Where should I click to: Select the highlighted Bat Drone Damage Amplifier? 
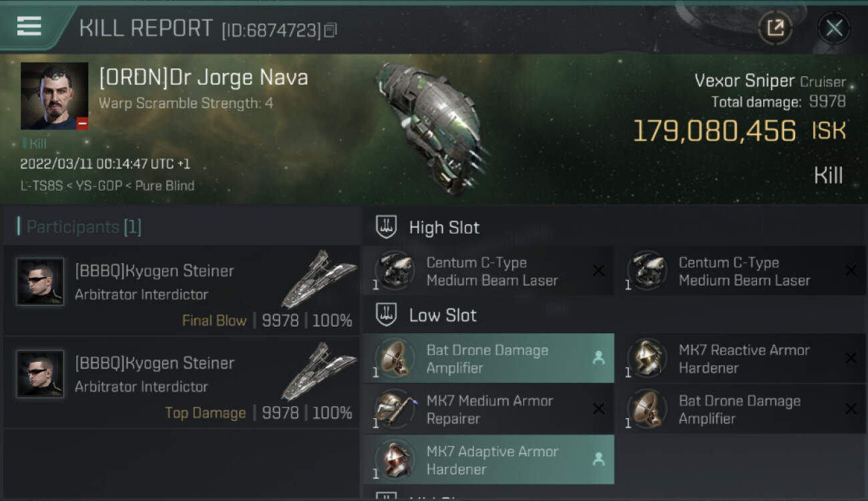(488, 358)
